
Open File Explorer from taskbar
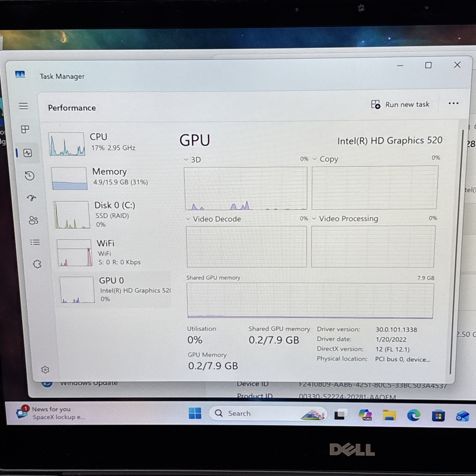pyautogui.click(x=389, y=415)
